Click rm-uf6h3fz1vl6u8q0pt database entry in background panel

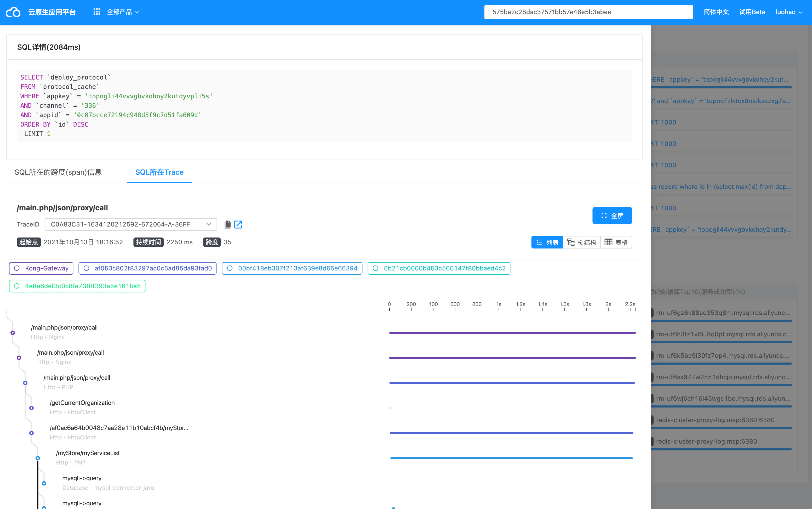point(723,334)
